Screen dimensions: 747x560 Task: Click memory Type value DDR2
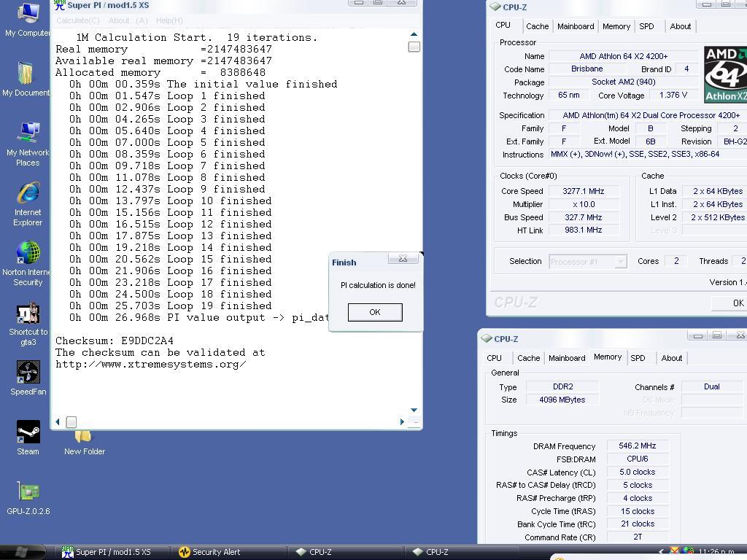562,386
